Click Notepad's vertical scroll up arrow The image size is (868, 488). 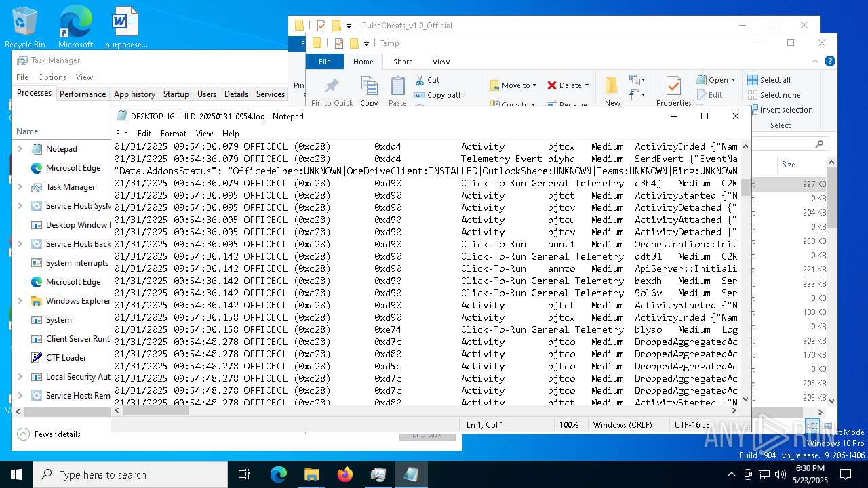746,146
